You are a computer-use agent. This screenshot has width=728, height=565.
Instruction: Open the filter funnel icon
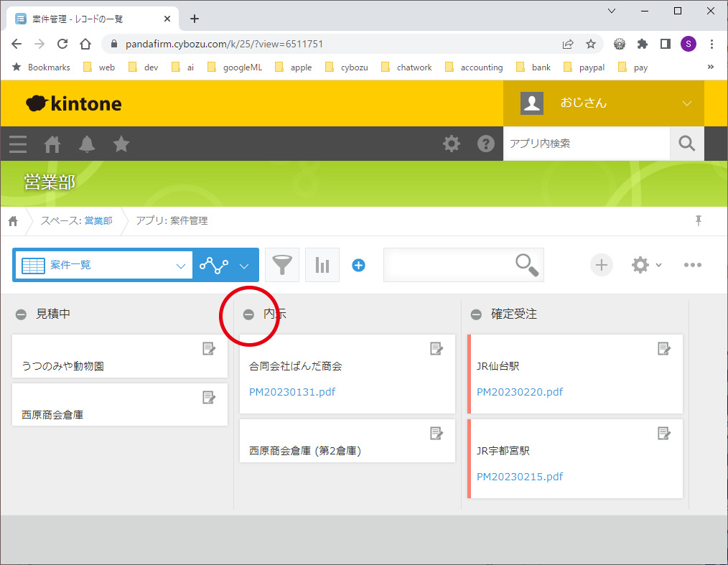[x=282, y=265]
